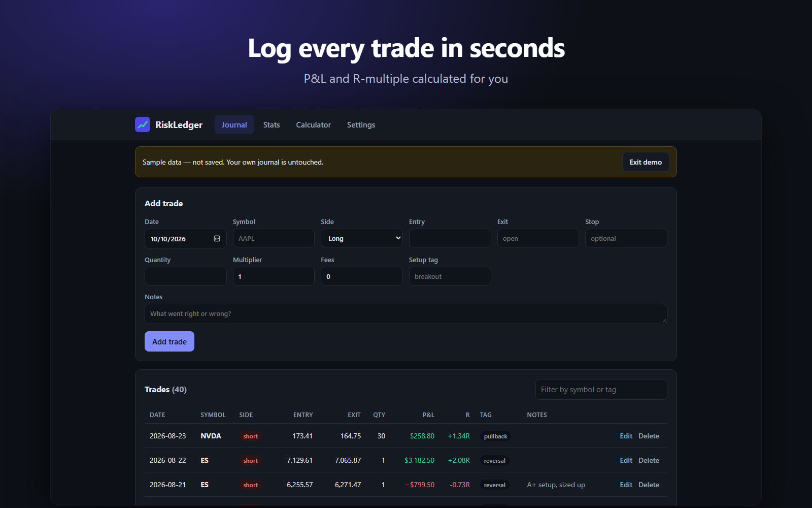Open the date picker calendar icon

click(x=217, y=239)
